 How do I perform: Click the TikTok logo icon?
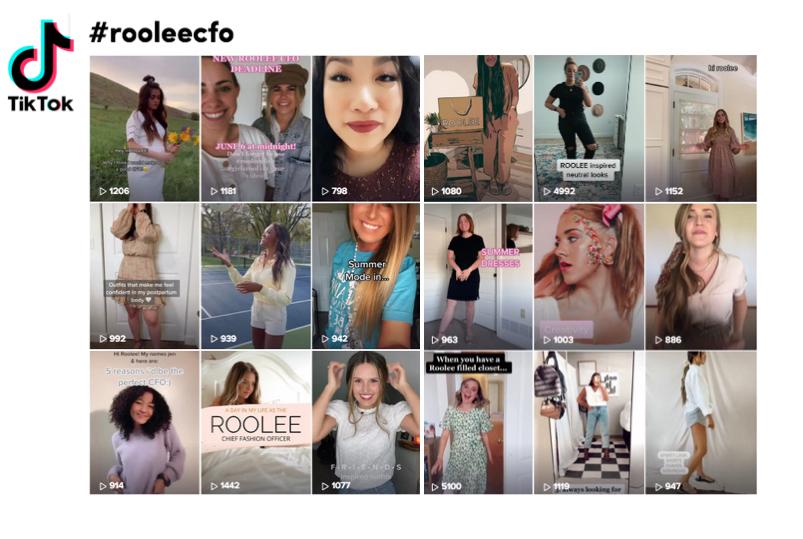pos(40,65)
